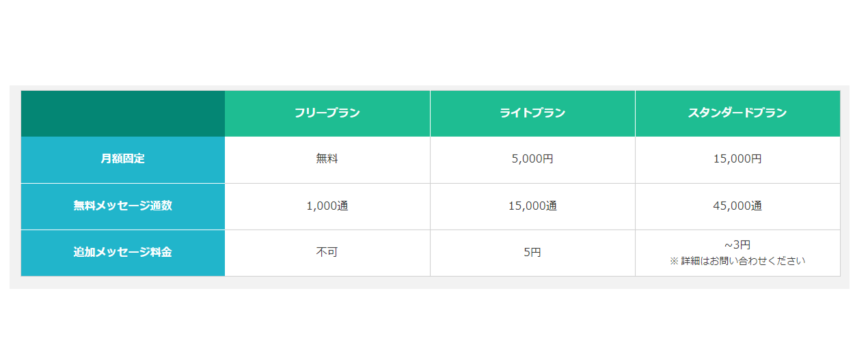
Task: Select the 5円 additional message fee
Action: click(x=532, y=252)
